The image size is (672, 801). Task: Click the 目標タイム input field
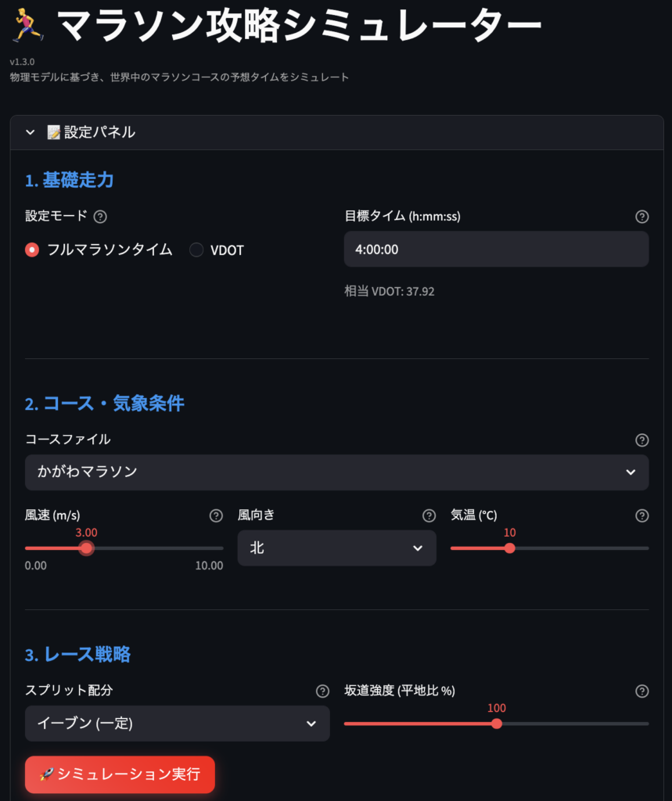(496, 249)
